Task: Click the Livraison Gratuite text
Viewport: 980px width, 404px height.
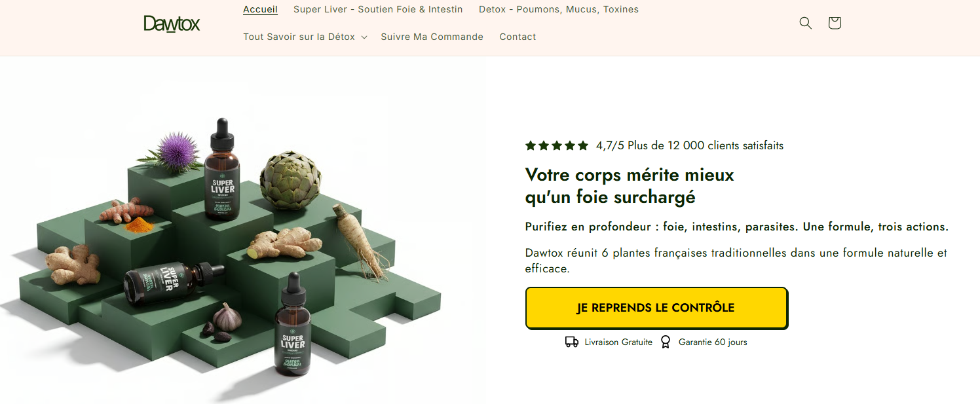Action: [x=618, y=342]
